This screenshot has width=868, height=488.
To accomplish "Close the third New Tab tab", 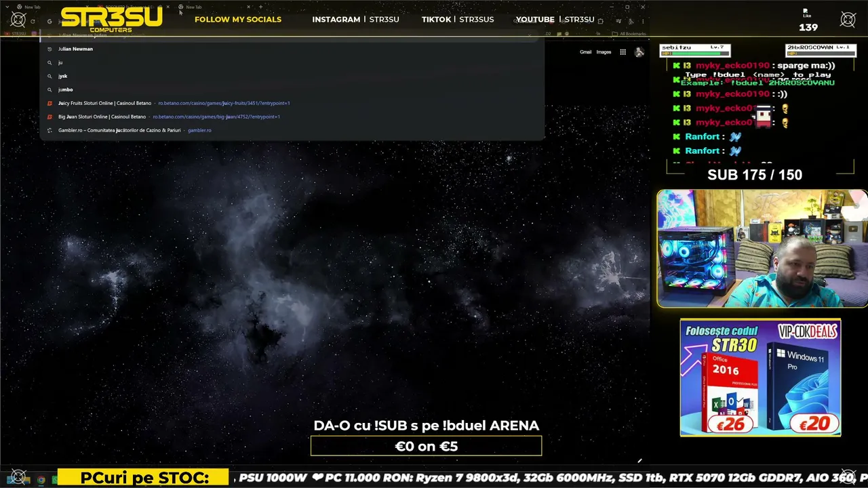I will click(x=249, y=7).
